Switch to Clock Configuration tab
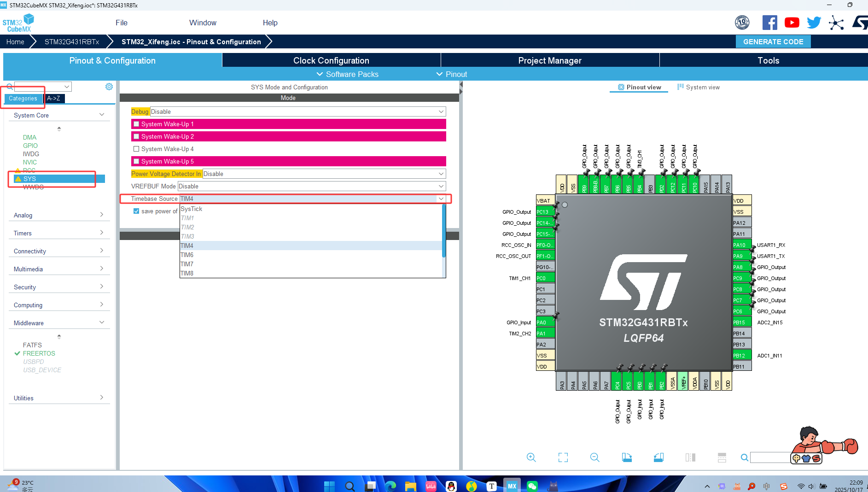This screenshot has height=492, width=868. [331, 60]
